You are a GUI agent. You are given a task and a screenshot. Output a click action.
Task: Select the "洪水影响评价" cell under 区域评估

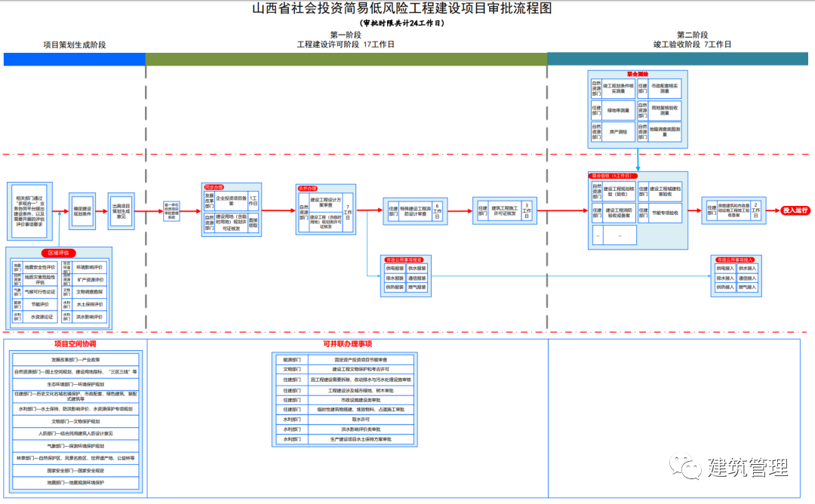click(x=89, y=317)
